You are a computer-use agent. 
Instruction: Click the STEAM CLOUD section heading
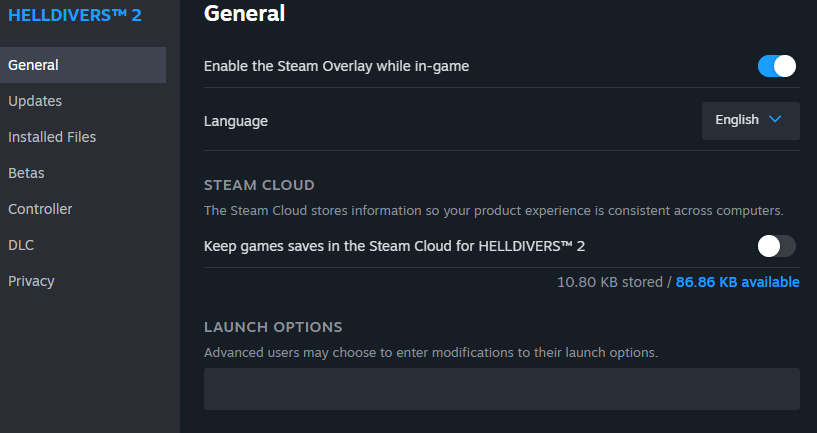[259, 185]
